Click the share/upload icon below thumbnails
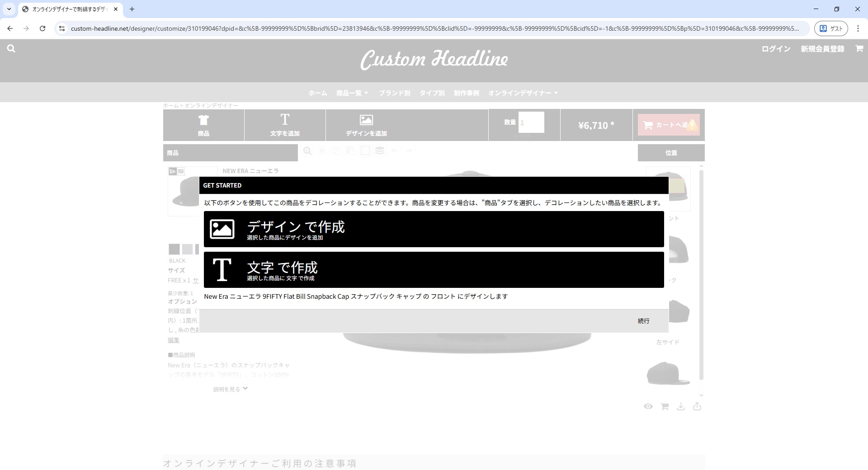Image resolution: width=868 pixels, height=470 pixels. (x=697, y=407)
